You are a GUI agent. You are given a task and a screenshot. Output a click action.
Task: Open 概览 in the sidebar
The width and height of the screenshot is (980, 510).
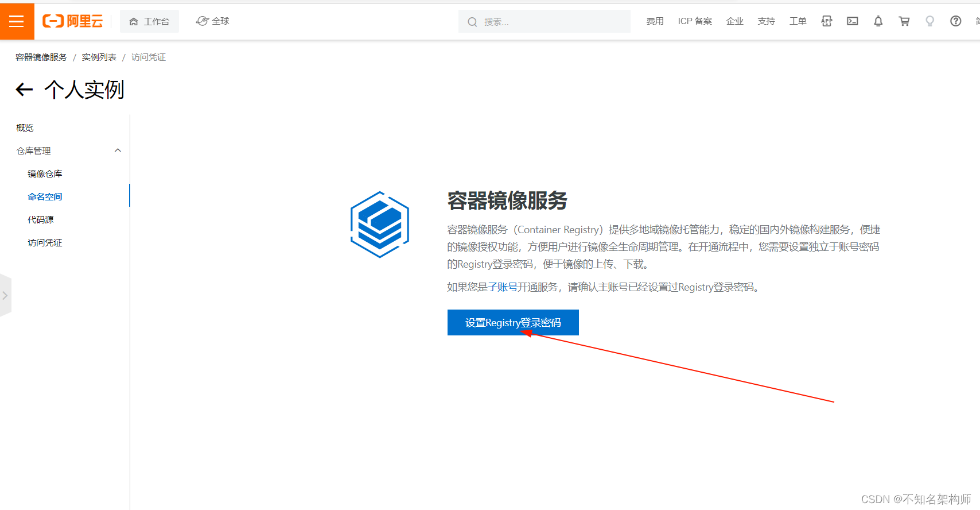pos(25,127)
